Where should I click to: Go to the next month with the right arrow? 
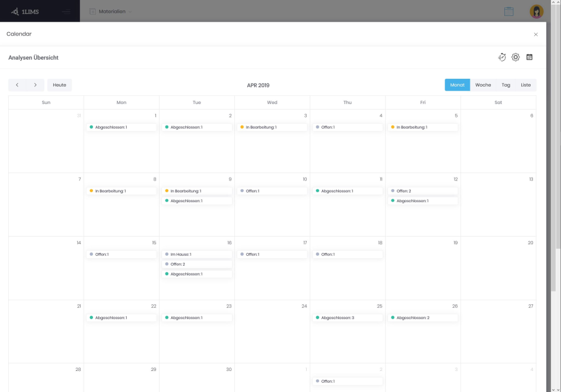click(34, 85)
